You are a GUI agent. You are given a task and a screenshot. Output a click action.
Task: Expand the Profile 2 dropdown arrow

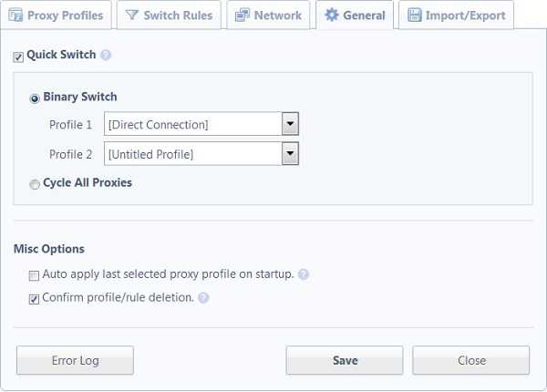[290, 153]
